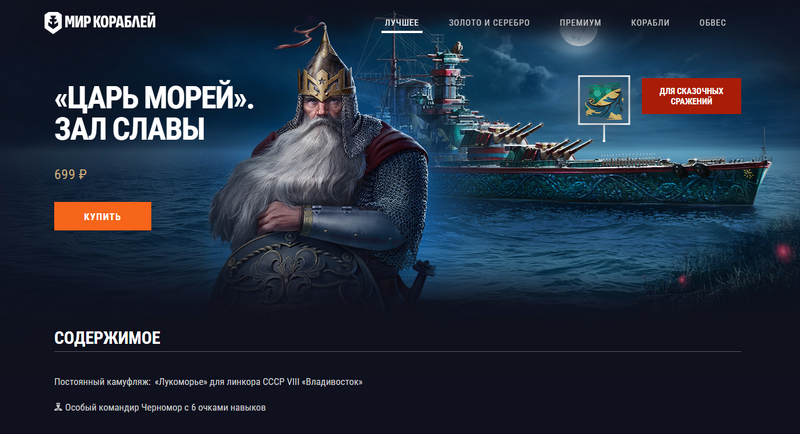
Task: Click the Содержимое section heading
Action: [107, 338]
